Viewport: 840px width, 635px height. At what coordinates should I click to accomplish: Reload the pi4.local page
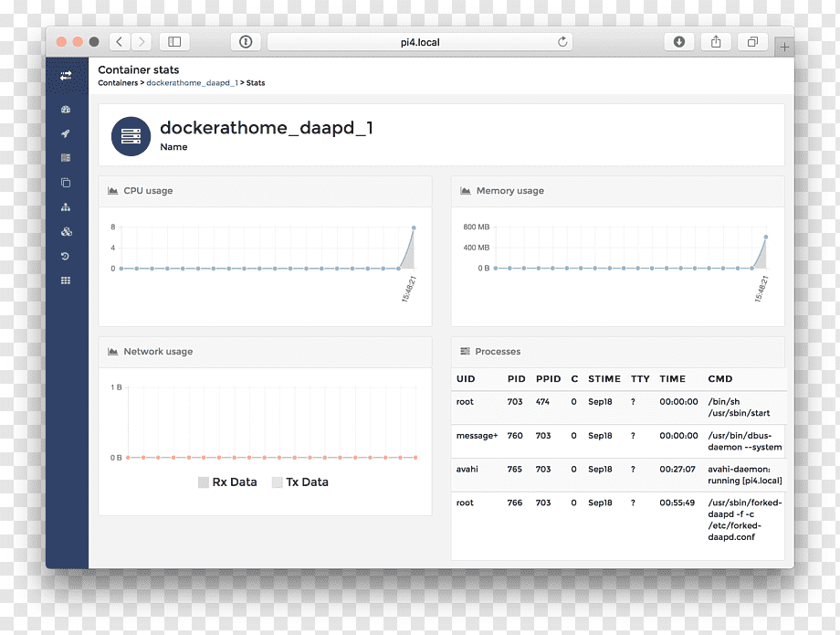point(562,42)
